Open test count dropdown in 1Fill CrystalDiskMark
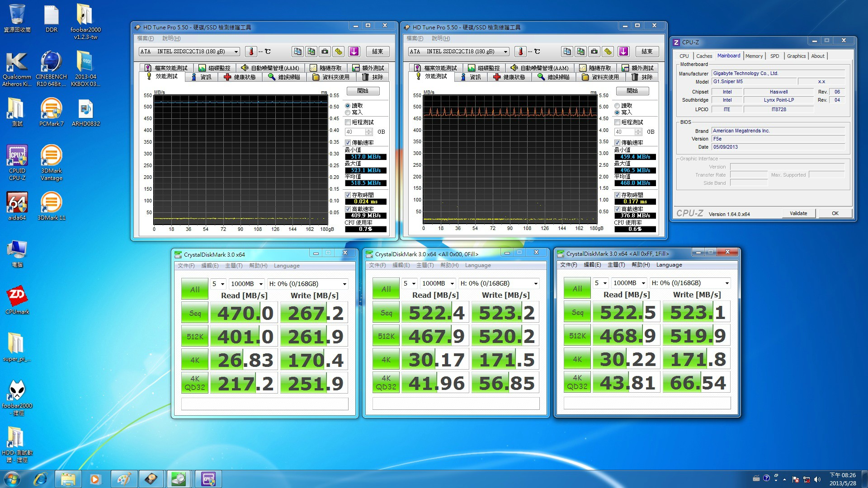The width and height of the screenshot is (868, 488). 600,283
